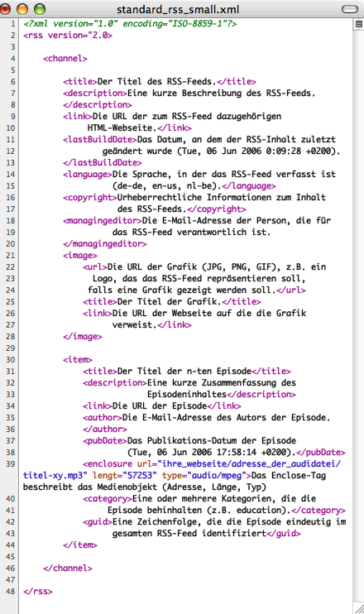The height and width of the screenshot is (614, 364).
Task: Click the text 'Der Titel des RSS-Feeds.'
Action: [x=156, y=81]
